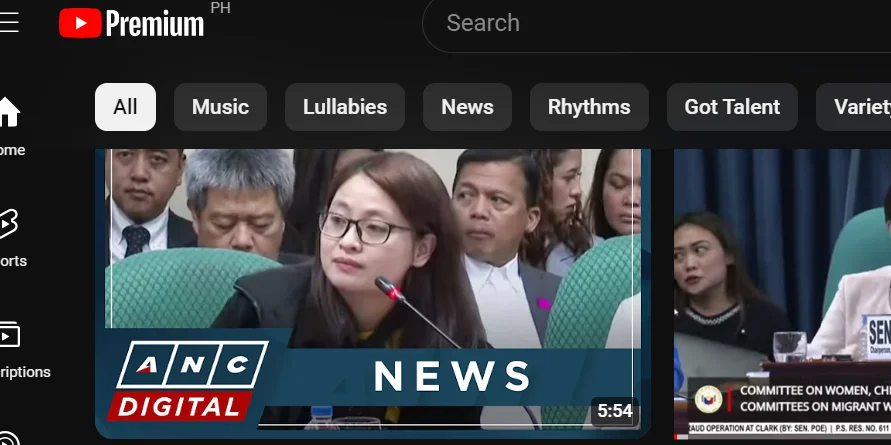Focus the Search input field
The image size is (891, 445).
pyautogui.click(x=656, y=23)
